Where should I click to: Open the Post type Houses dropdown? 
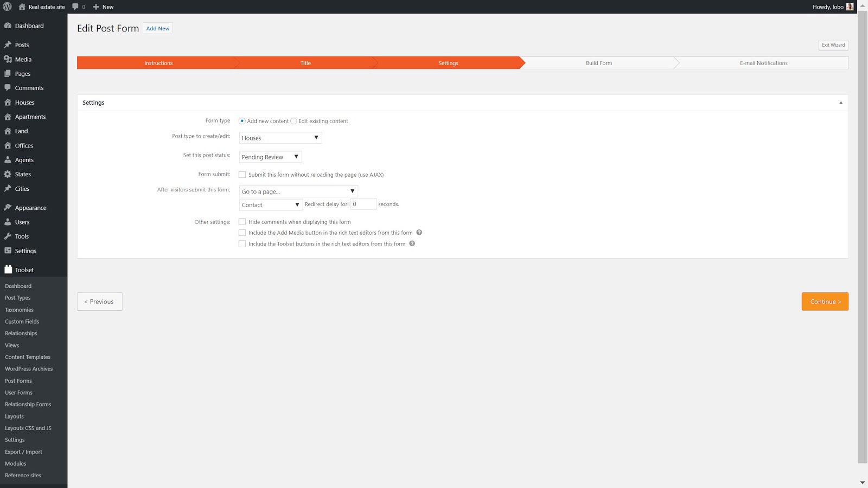280,138
